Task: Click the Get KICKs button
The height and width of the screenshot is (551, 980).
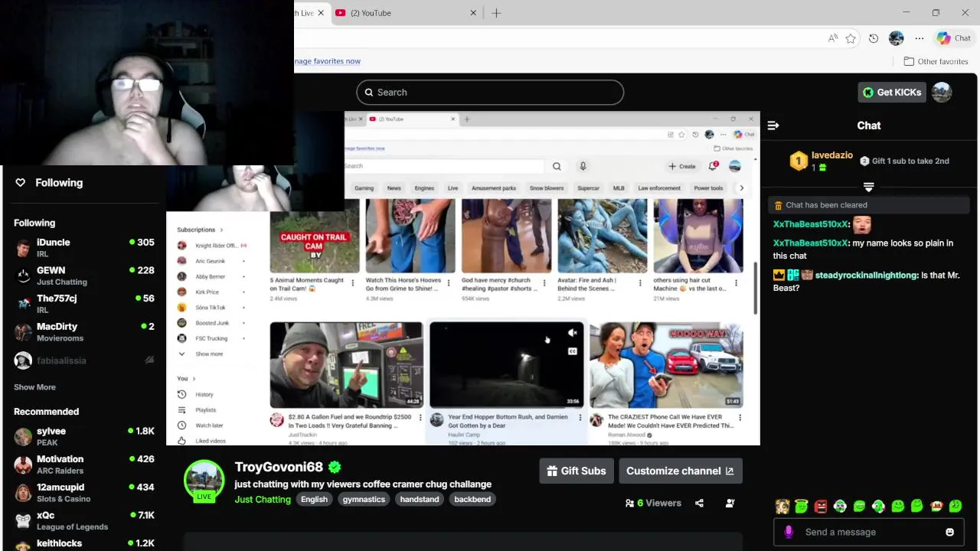Action: point(892,93)
